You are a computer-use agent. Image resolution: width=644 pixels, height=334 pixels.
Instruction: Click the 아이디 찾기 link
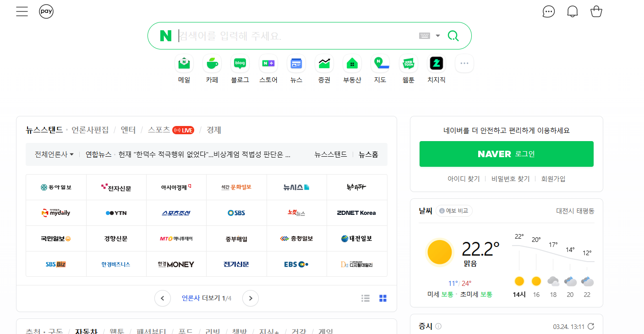(464, 179)
